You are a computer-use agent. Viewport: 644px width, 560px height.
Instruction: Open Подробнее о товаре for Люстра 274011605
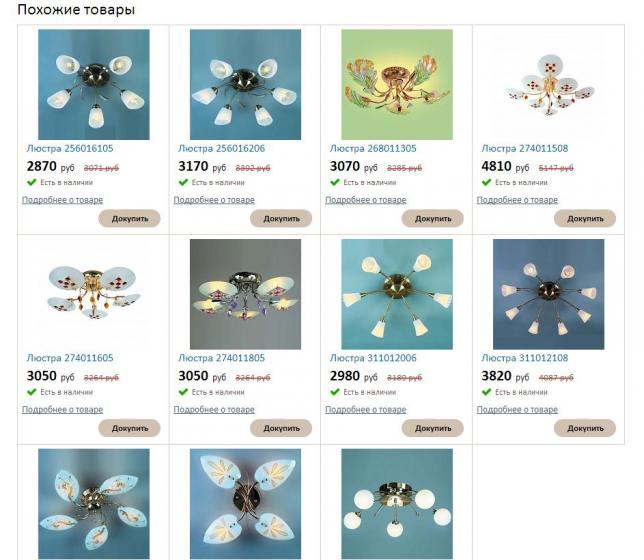click(x=62, y=410)
